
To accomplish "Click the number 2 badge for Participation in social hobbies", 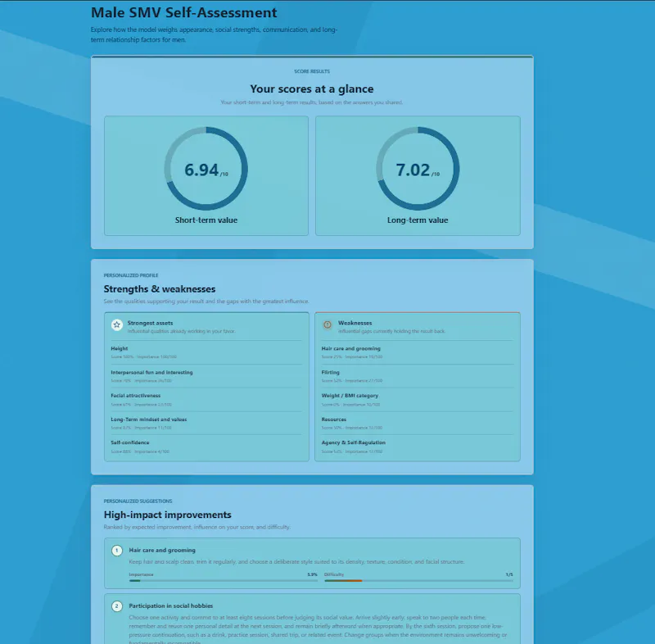I will (x=117, y=606).
